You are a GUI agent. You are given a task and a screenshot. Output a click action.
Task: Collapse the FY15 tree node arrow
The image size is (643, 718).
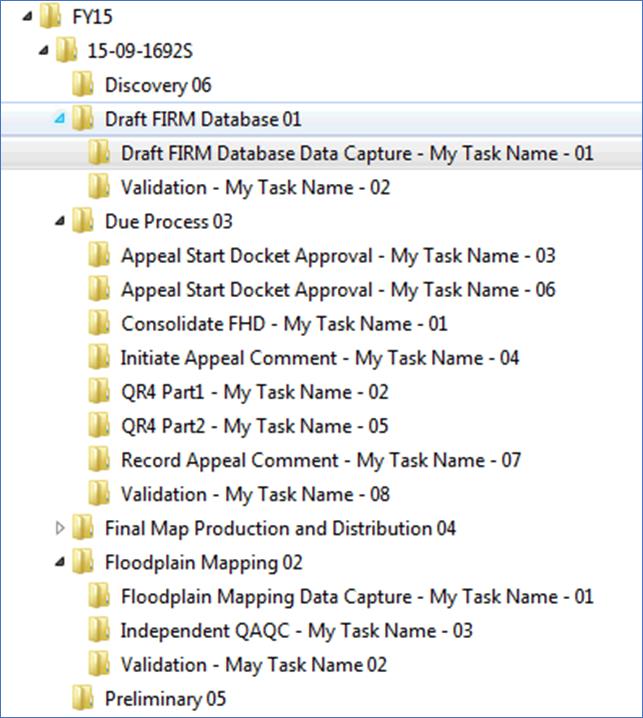point(27,17)
